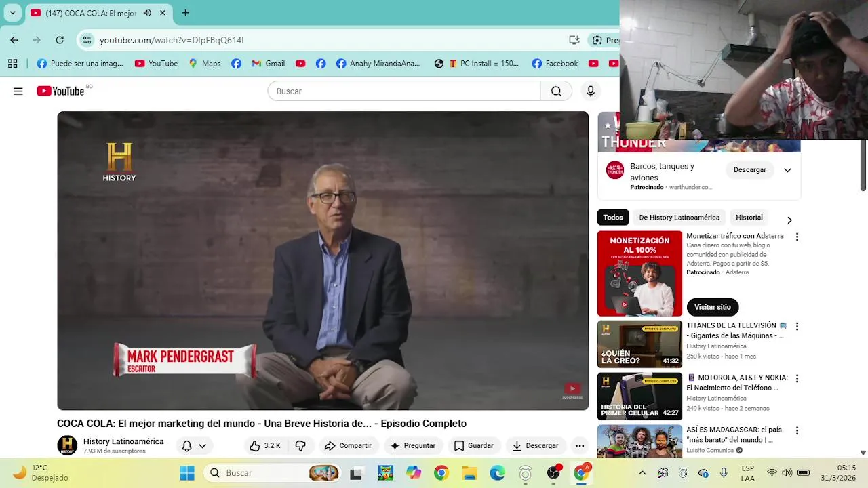Image resolution: width=868 pixels, height=488 pixels.
Task: Reload the page in Chrome
Action: click(60, 40)
